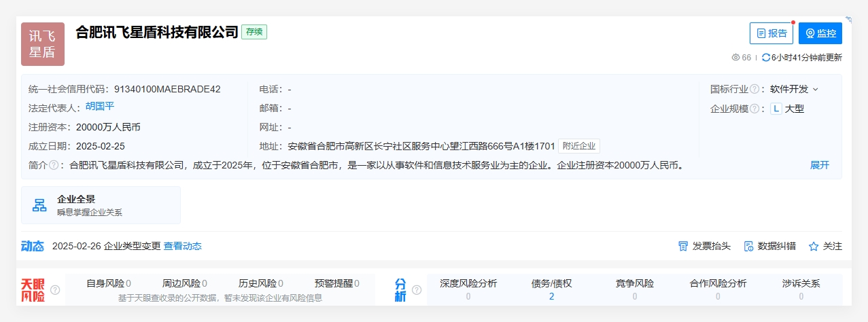Click the L size badge icon

point(776,109)
